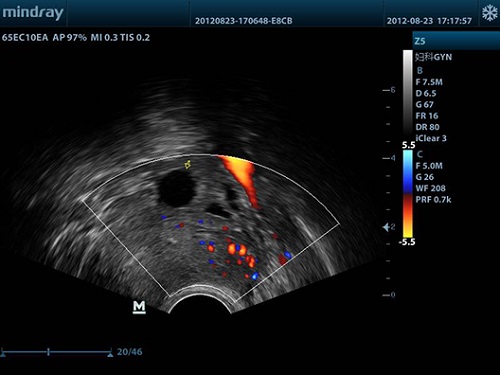Click the color Doppler velocity scale bar
500x375 pixels.
click(x=408, y=194)
